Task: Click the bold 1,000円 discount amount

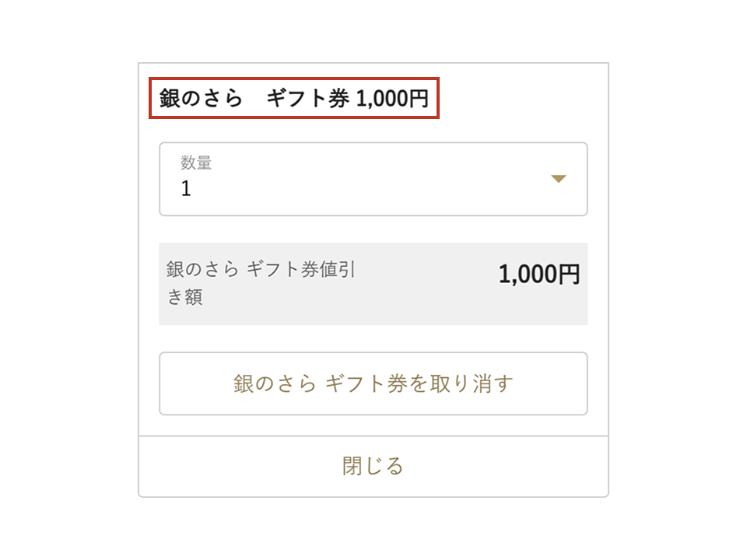Action: pos(539,274)
